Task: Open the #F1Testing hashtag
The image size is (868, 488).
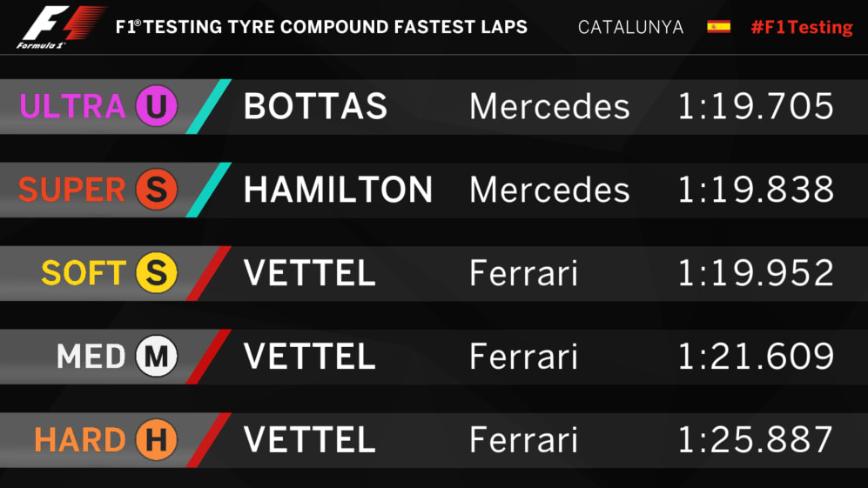Action: click(801, 27)
